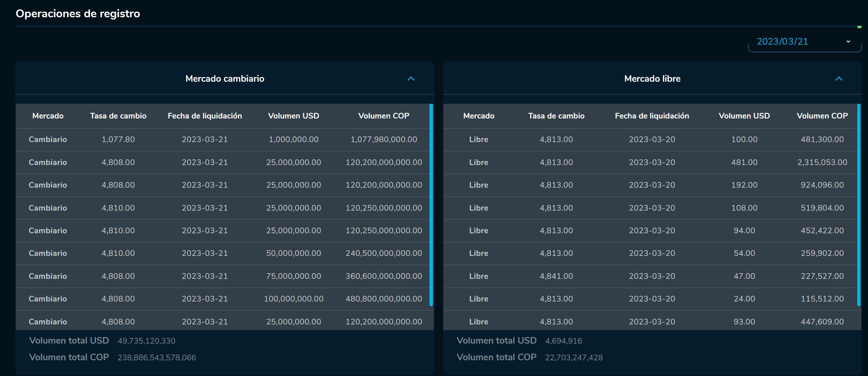Open the 2023/03/21 date dropdown

tap(804, 42)
